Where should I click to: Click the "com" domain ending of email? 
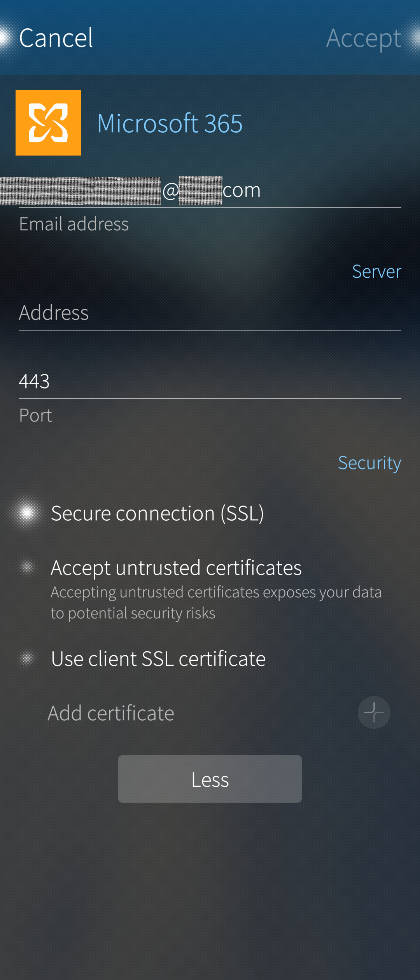241,191
